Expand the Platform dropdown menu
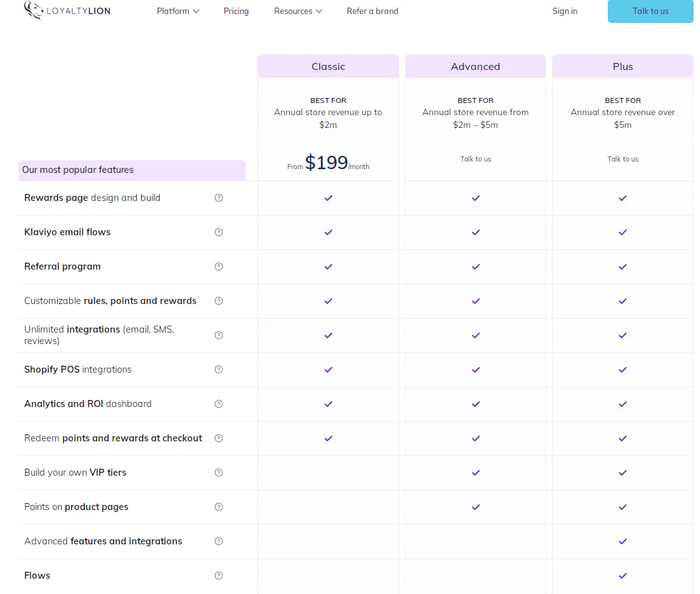700x594 pixels. (177, 11)
